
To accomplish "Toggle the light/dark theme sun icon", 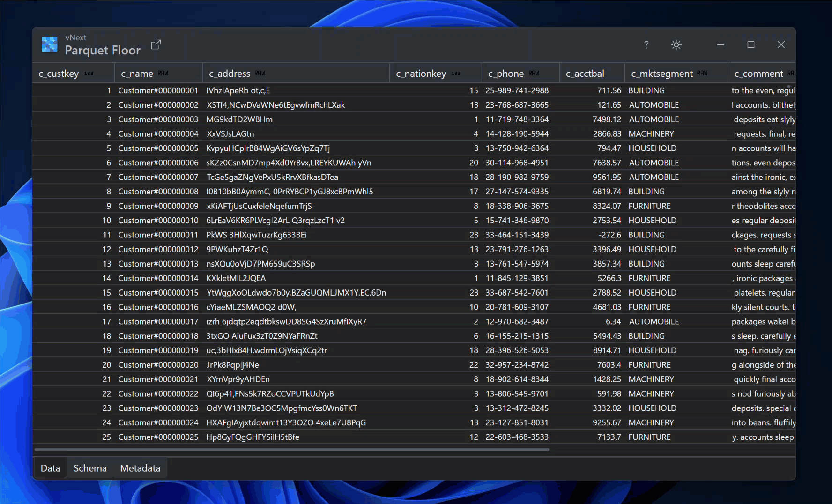I will (x=676, y=45).
